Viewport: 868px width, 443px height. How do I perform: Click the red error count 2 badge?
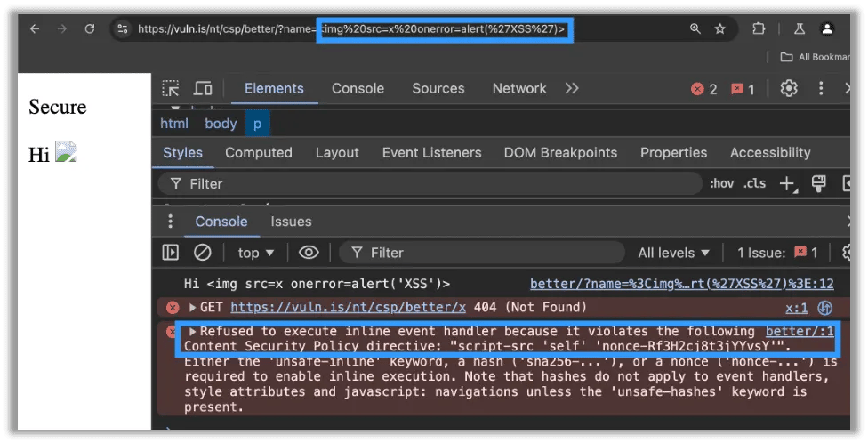coord(704,89)
